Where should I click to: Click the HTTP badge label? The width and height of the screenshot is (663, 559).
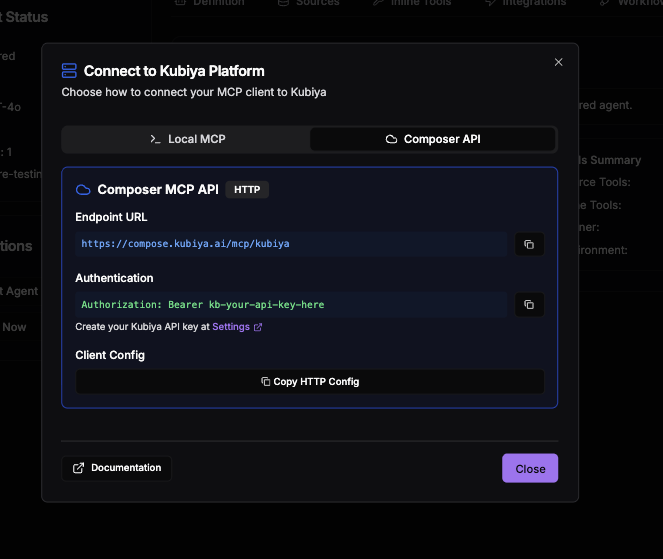click(247, 189)
